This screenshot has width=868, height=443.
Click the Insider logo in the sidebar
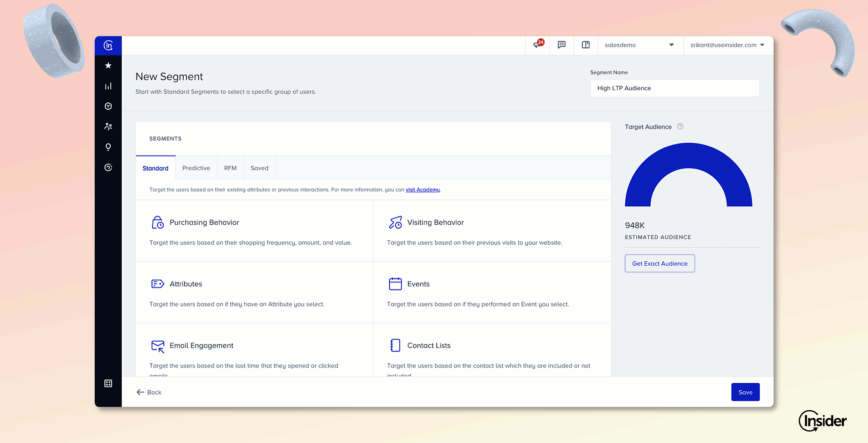coord(108,46)
